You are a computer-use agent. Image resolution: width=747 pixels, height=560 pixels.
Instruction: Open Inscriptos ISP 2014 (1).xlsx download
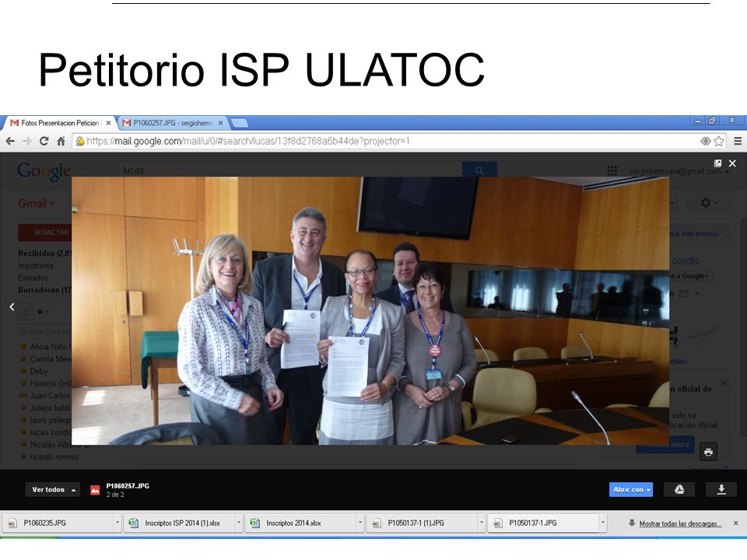pyautogui.click(x=179, y=523)
